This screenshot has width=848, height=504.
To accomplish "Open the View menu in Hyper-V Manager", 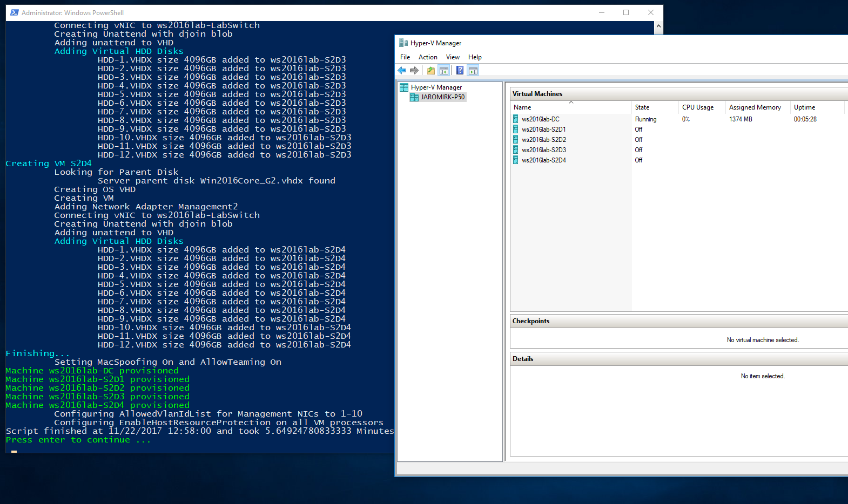I will coord(453,57).
